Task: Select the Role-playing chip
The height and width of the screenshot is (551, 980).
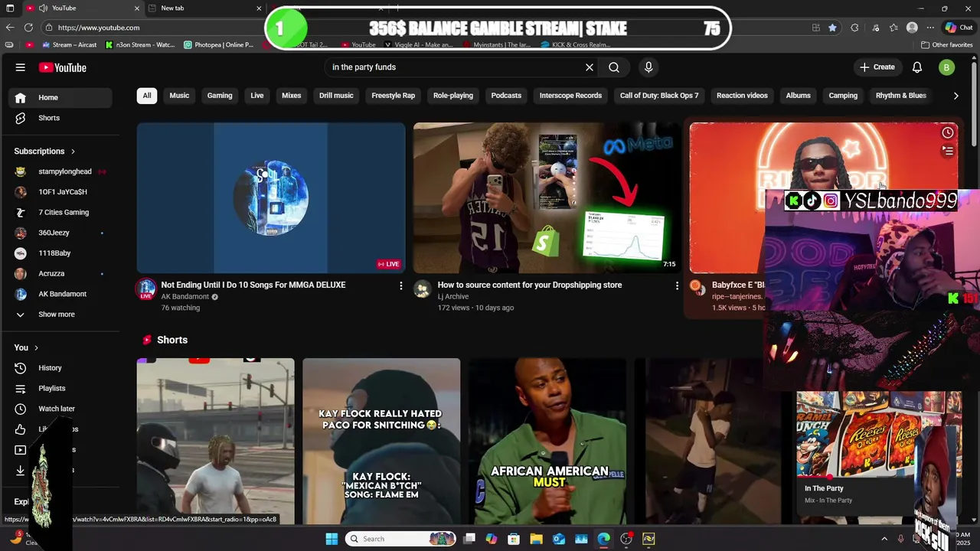Action: pyautogui.click(x=453, y=96)
